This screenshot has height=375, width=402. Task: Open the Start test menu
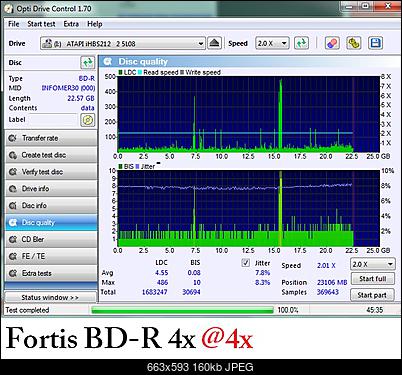41,24
